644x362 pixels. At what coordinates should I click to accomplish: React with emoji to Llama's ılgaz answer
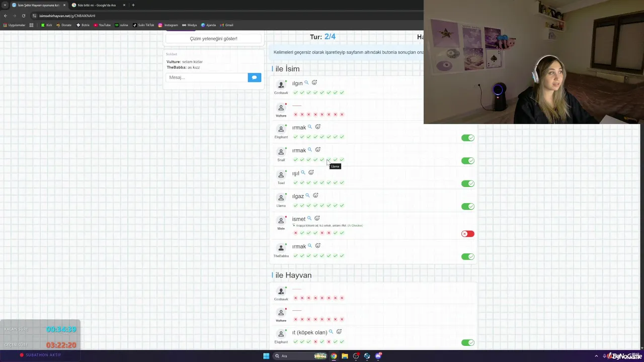click(x=315, y=196)
